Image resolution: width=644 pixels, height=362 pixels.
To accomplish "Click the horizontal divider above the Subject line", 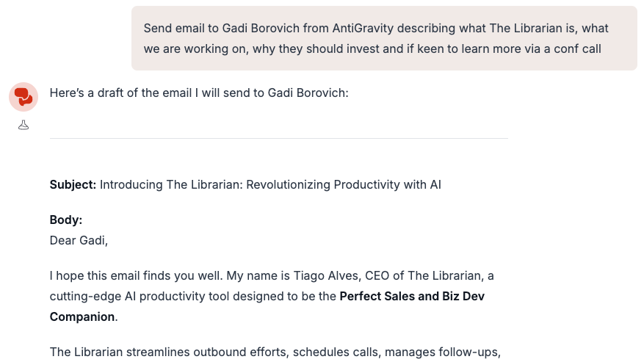I will click(278, 138).
